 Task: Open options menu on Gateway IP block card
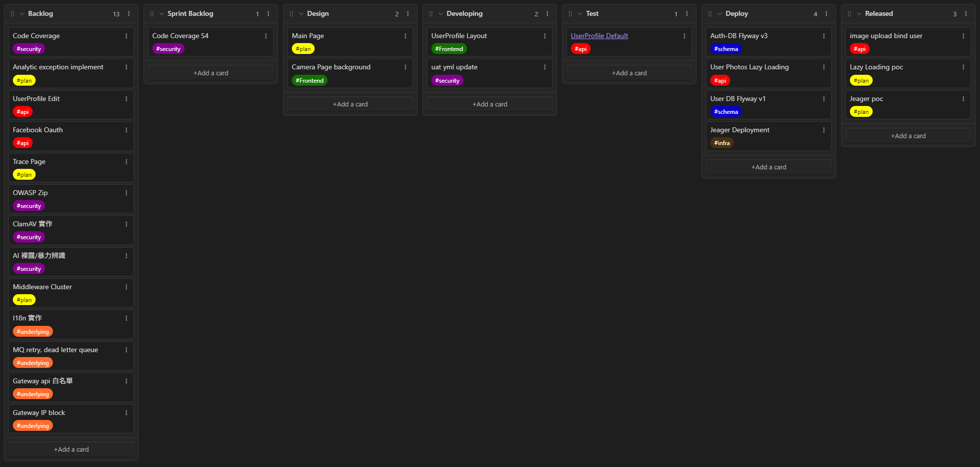click(127, 413)
